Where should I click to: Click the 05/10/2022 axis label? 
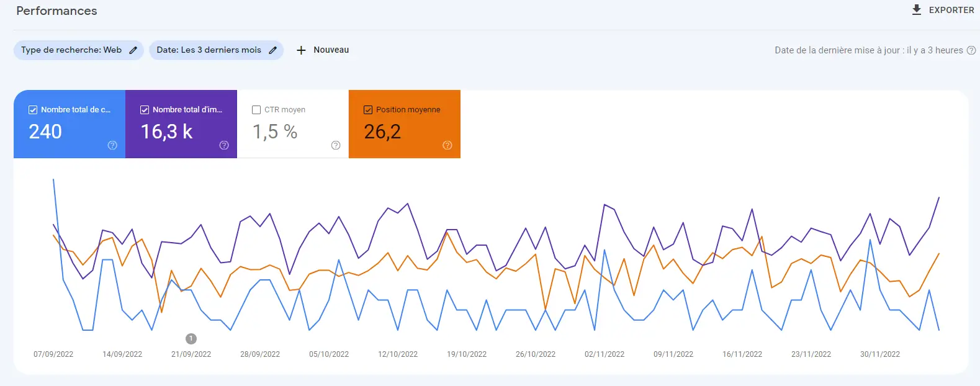[329, 354]
